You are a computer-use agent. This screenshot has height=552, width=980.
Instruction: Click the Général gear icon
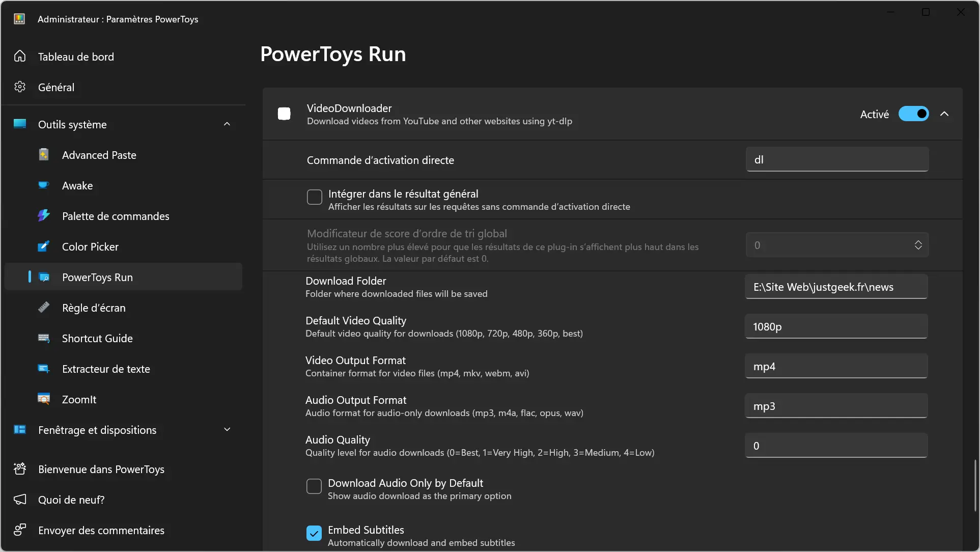pos(20,87)
